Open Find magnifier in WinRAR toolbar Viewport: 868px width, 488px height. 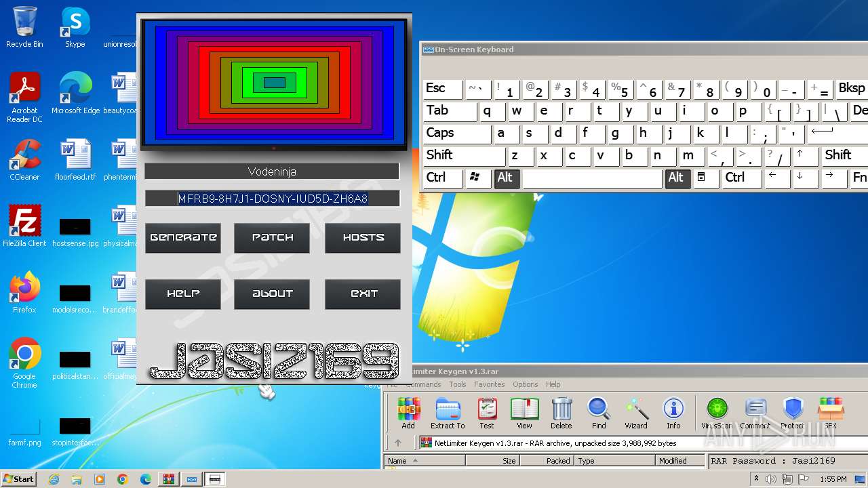tap(599, 413)
